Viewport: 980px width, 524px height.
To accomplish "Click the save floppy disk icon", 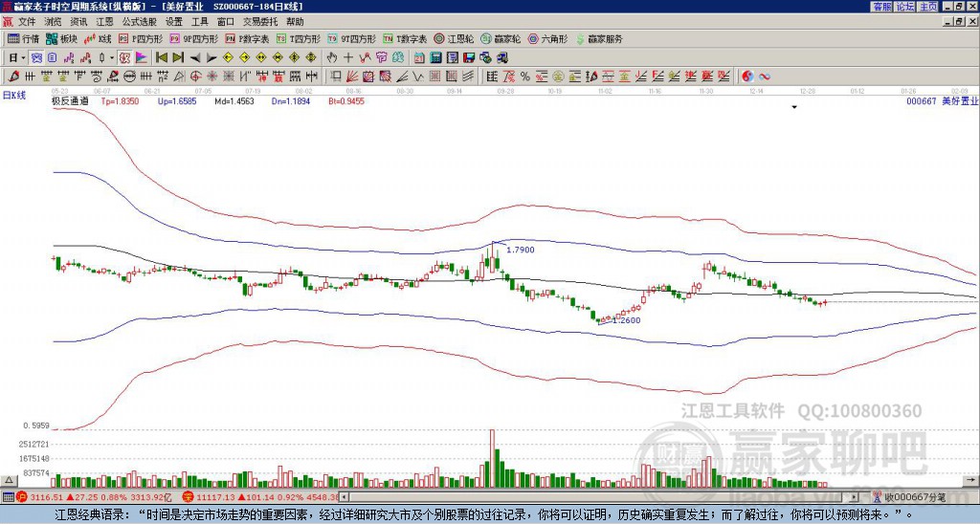I will (469, 58).
